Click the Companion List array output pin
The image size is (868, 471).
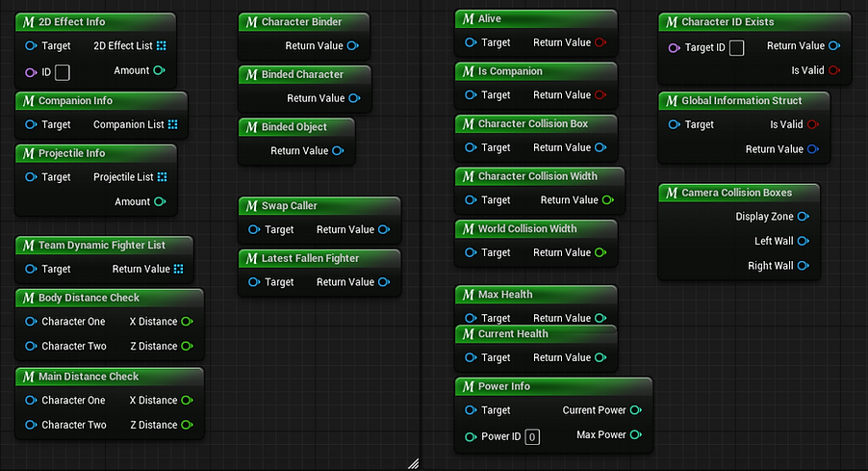coord(172,124)
